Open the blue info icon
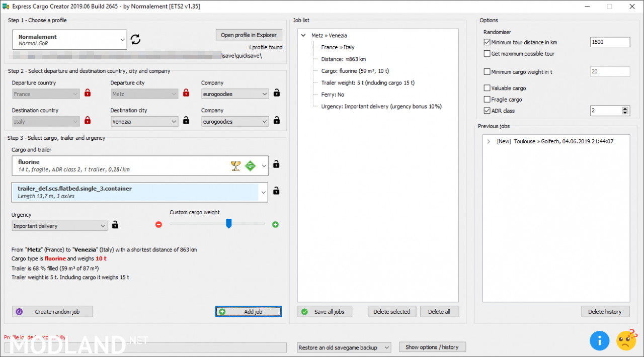The height and width of the screenshot is (357, 644). (x=599, y=341)
